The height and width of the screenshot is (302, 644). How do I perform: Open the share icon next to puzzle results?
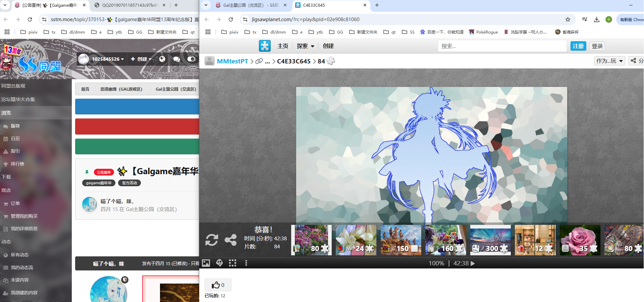point(231,240)
